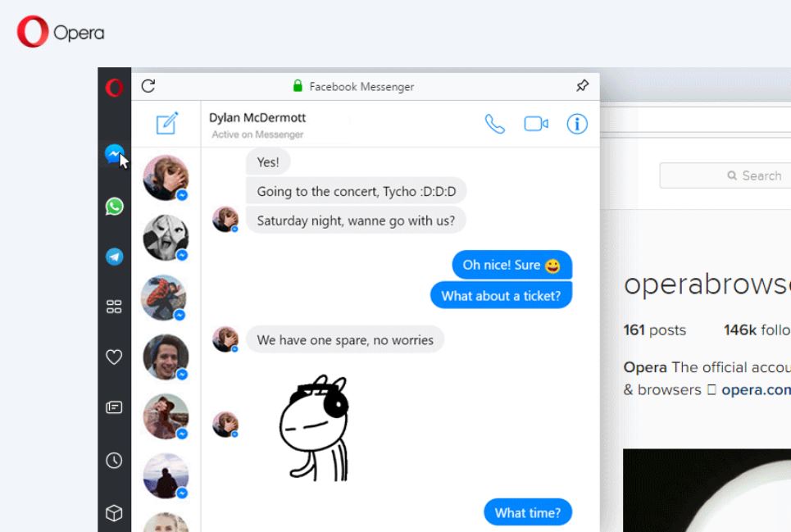Reload the Messenger panel

pyautogui.click(x=148, y=86)
